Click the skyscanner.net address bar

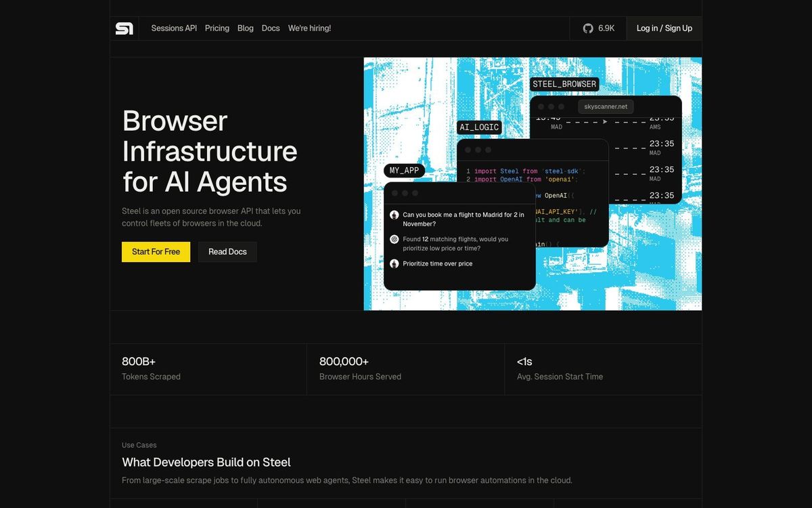coord(606,106)
